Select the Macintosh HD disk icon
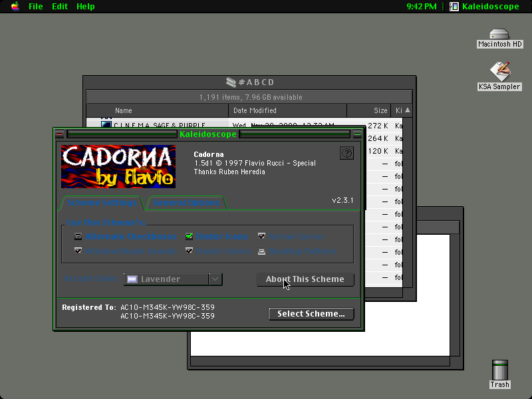This screenshot has height=399, width=532. [499, 39]
